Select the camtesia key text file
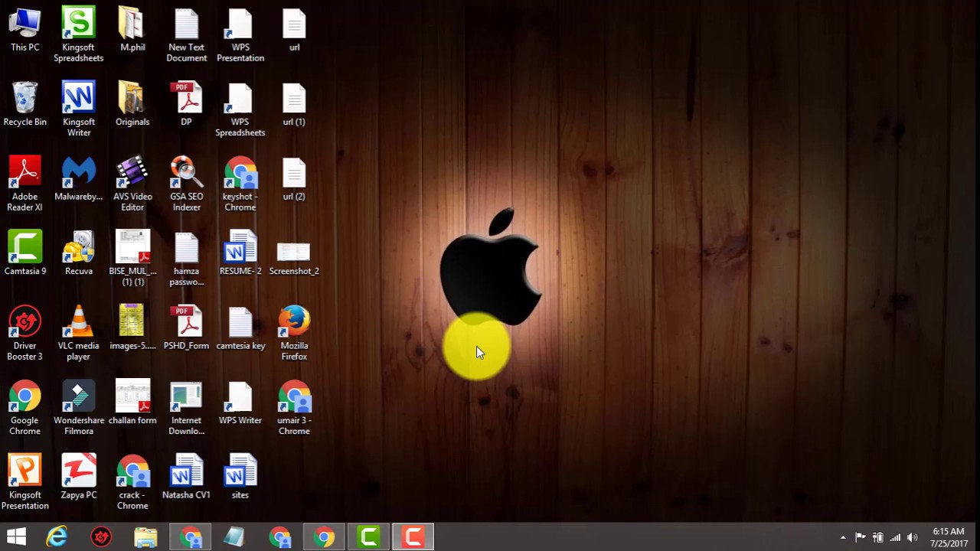Screen dimensions: 980x551 pos(240,328)
